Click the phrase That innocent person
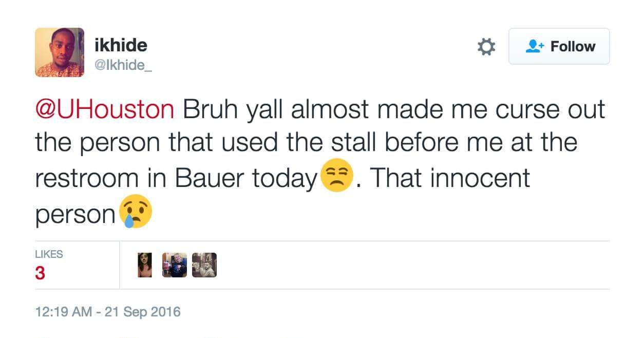The image size is (644, 338). click(x=282, y=195)
